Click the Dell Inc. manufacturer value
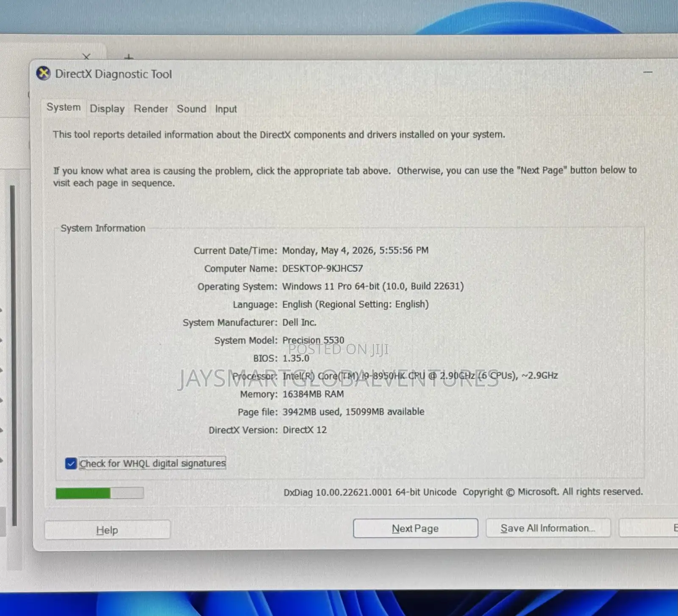 (299, 322)
